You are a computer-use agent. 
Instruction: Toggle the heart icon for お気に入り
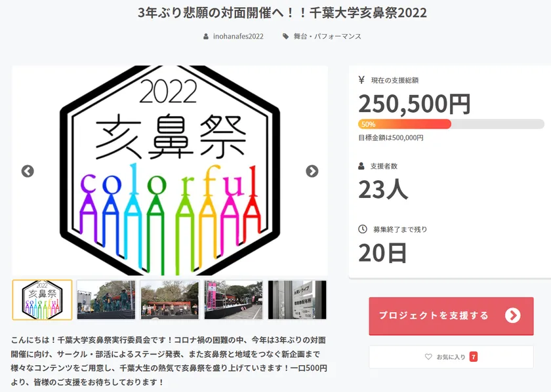[x=428, y=357]
